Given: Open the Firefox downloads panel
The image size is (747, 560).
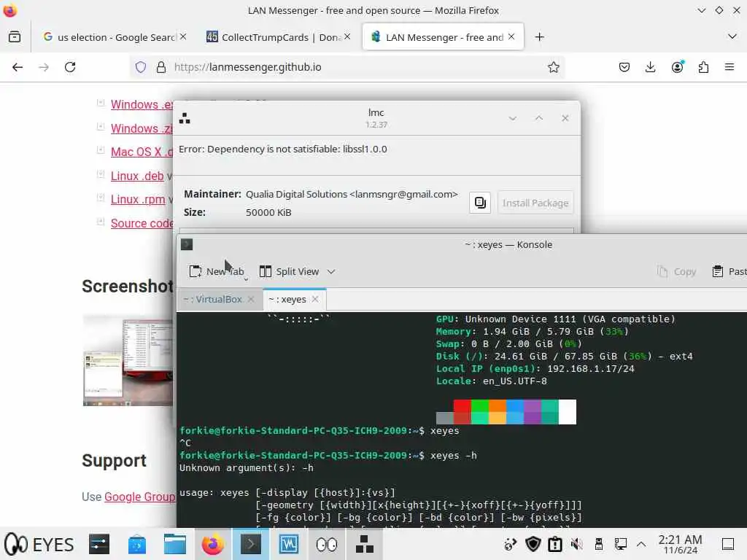Looking at the screenshot, I should [x=650, y=67].
